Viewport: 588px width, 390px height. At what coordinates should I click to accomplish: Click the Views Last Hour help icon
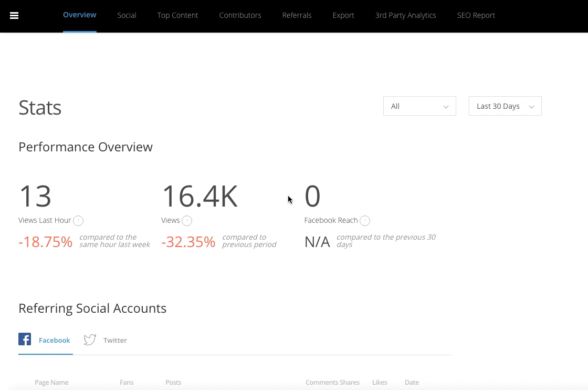pos(78,221)
